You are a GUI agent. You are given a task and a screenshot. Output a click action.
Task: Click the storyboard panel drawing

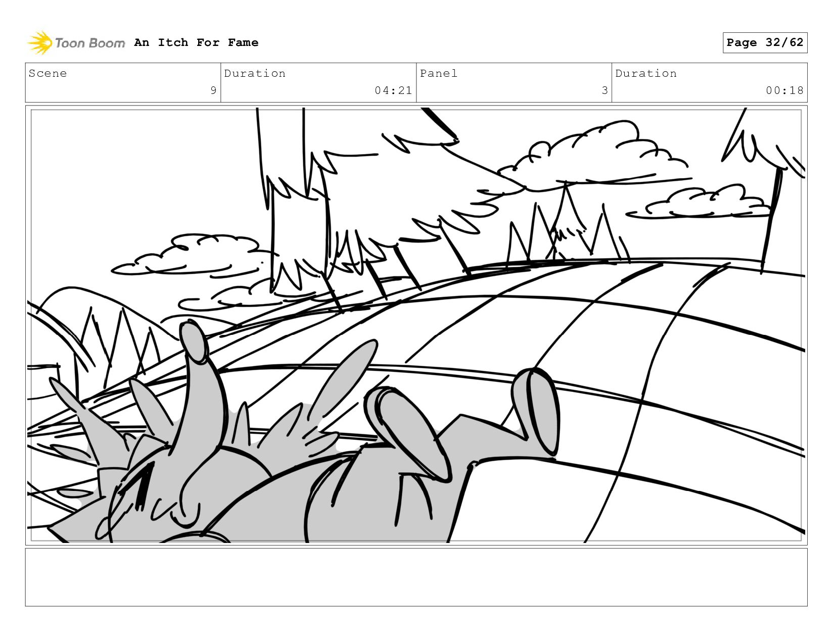click(416, 325)
